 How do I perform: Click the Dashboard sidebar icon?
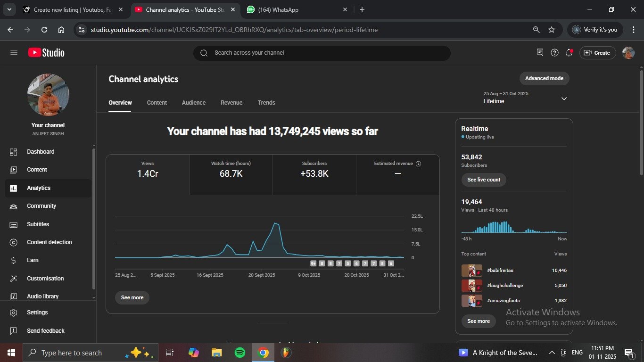click(x=14, y=152)
